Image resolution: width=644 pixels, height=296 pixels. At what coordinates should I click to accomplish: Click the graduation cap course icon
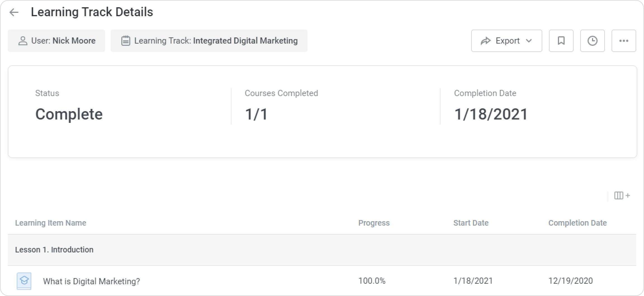coord(24,281)
